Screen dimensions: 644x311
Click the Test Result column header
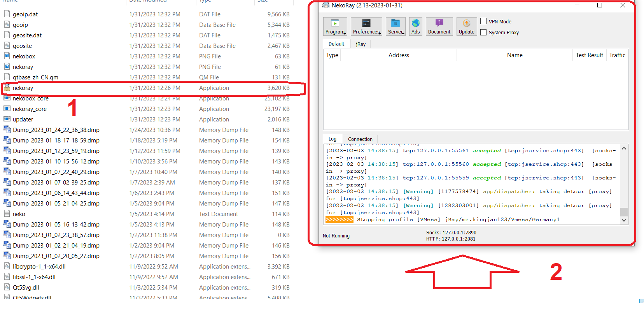(589, 55)
